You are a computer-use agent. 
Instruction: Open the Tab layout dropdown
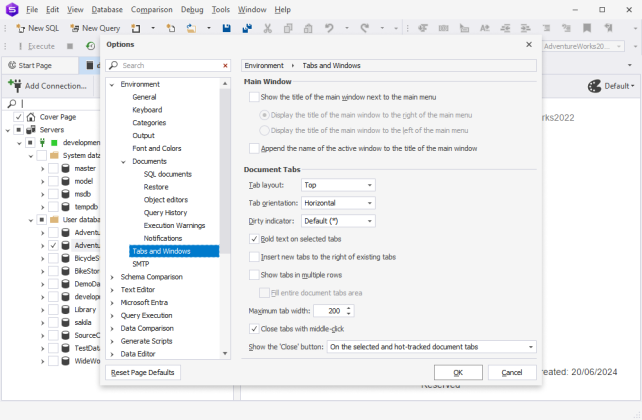tap(338, 185)
